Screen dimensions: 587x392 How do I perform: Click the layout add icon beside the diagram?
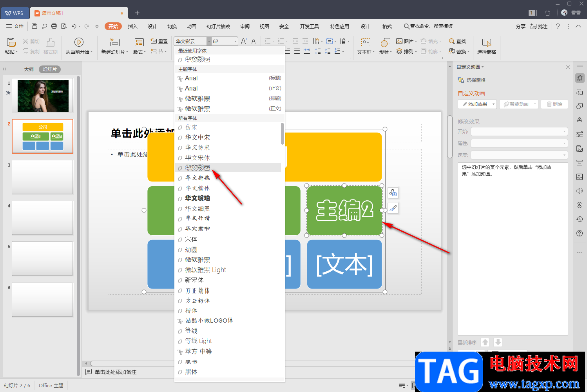pos(393,193)
